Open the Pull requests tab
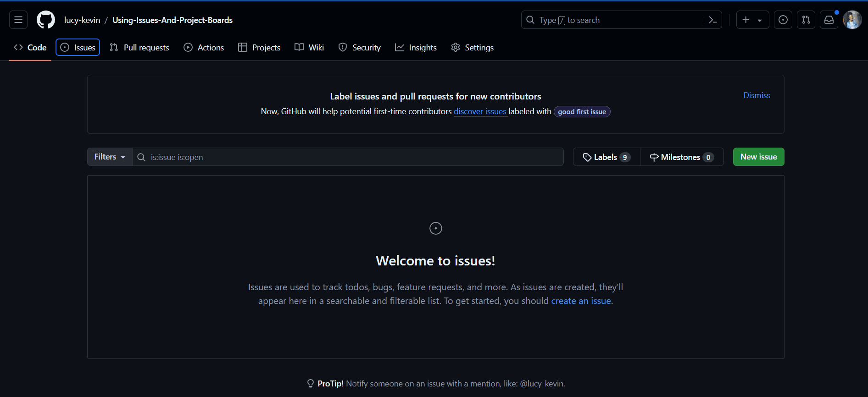 click(139, 47)
